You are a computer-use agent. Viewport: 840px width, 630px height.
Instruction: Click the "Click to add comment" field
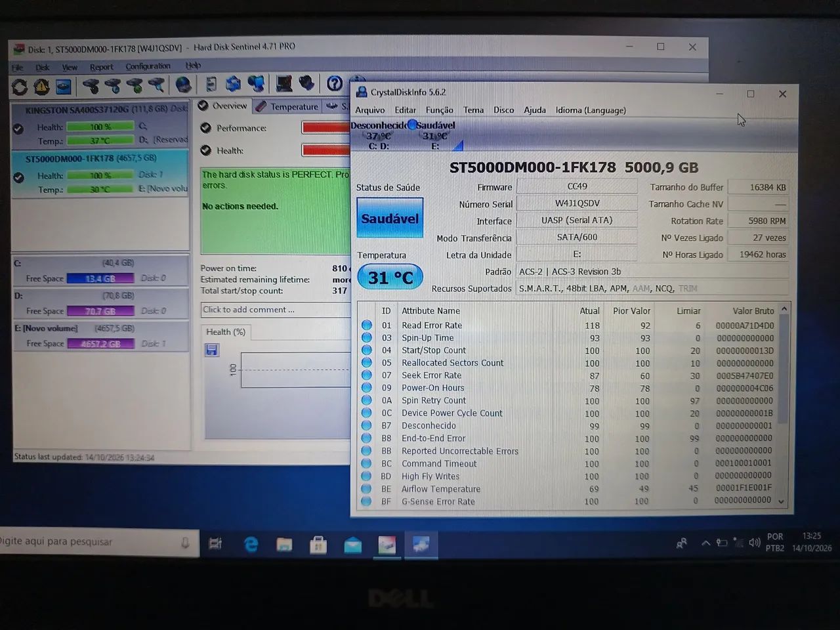276,310
